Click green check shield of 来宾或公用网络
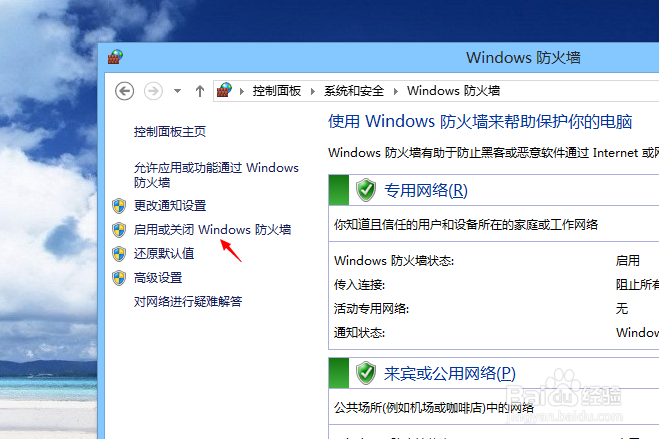This screenshot has height=439, width=659. (366, 373)
